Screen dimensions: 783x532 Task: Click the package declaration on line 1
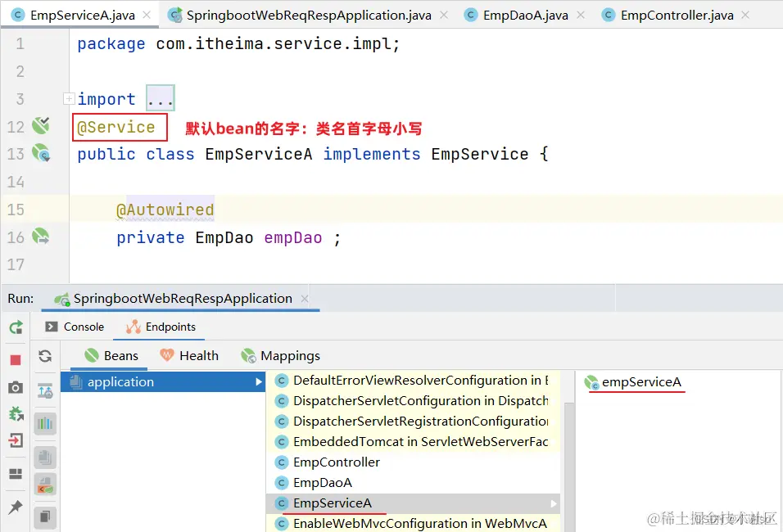click(238, 44)
